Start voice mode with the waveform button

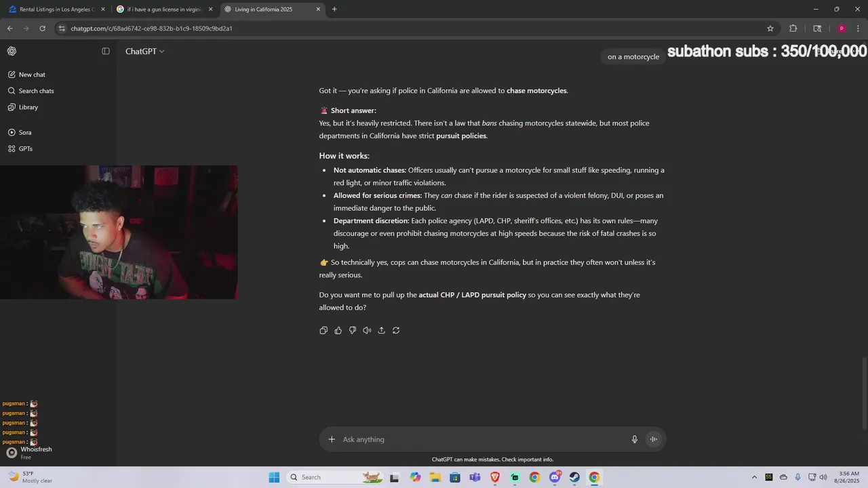(654, 439)
